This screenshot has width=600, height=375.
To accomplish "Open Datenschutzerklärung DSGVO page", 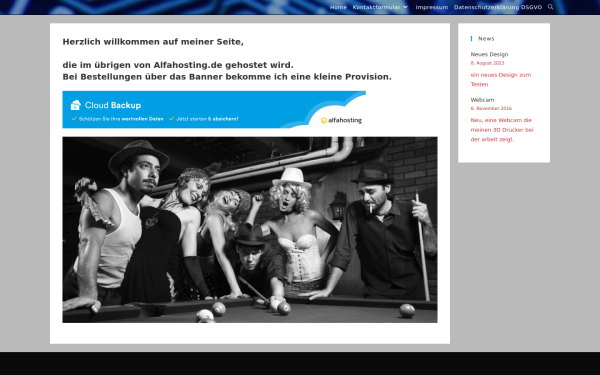I will 498,7.
